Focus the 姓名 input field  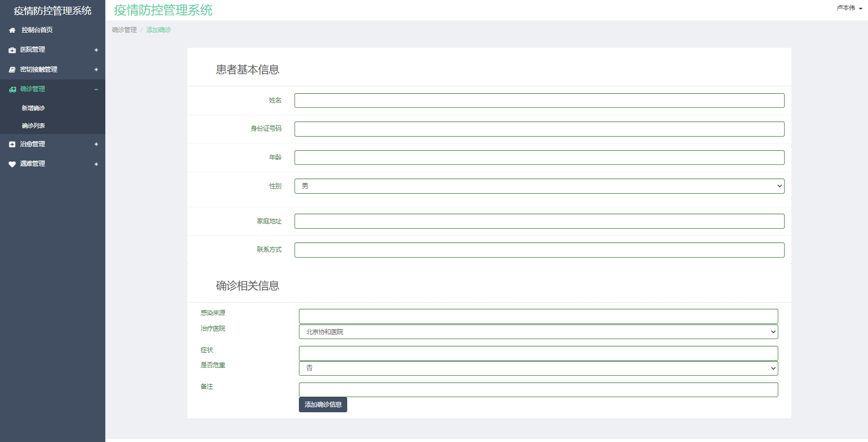pos(539,100)
